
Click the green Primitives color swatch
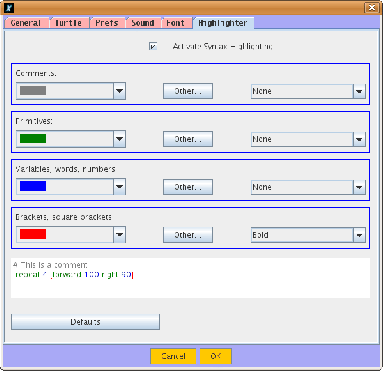tap(33, 138)
